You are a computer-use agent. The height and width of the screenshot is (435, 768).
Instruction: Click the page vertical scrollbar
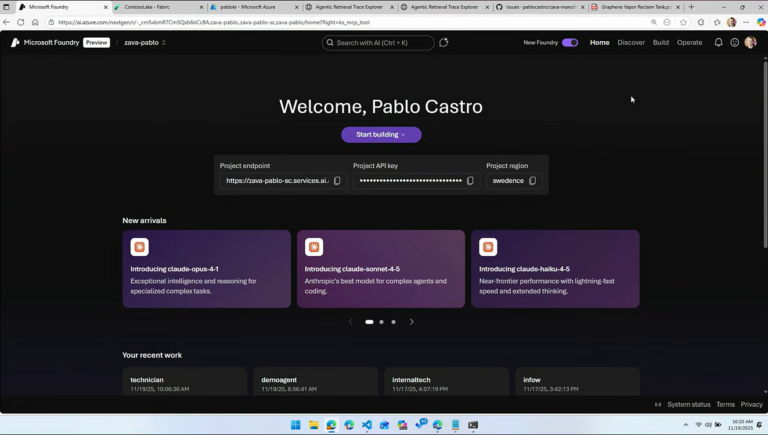click(765, 154)
